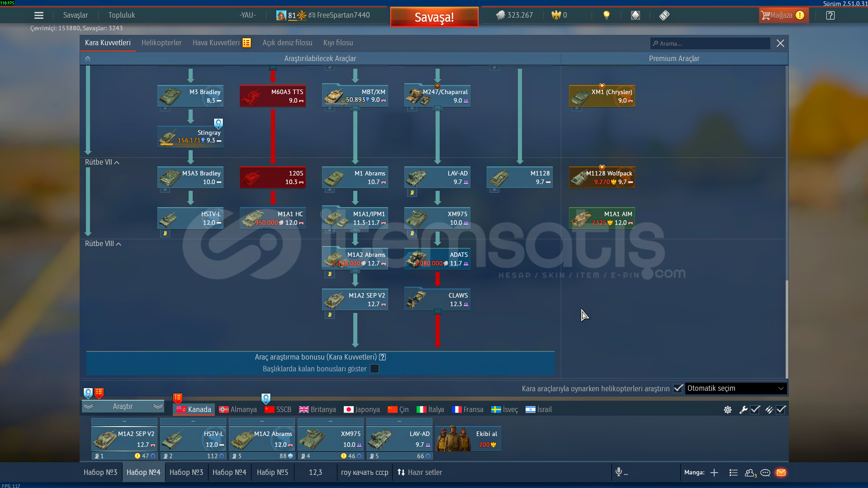Open help for Araç araştırma bonusu
Viewport: 868px width, 488px height.
pos(383,357)
